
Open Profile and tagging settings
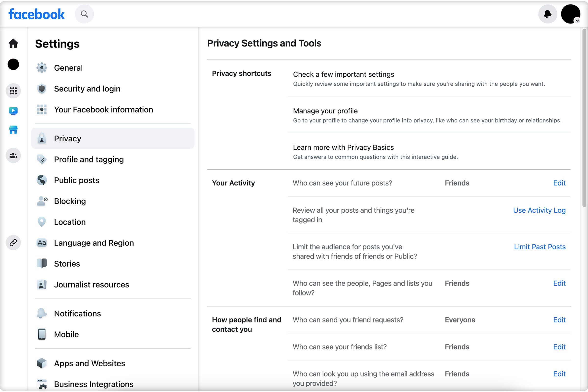89,159
